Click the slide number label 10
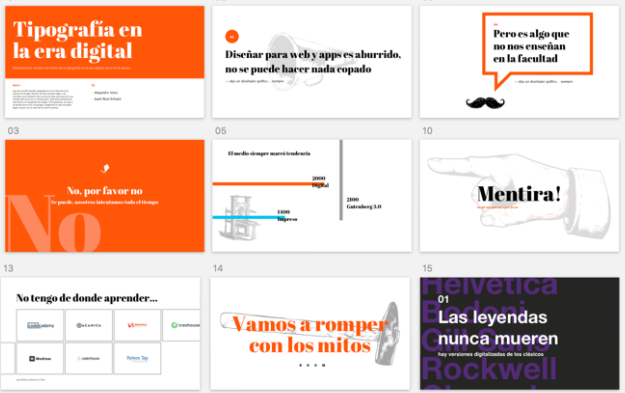625x393 pixels. [x=427, y=131]
